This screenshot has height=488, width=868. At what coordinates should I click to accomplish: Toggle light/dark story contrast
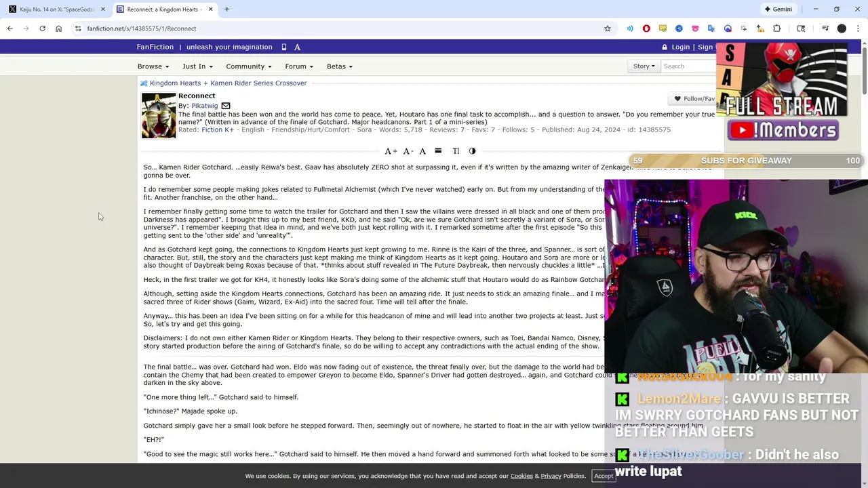[x=472, y=151]
